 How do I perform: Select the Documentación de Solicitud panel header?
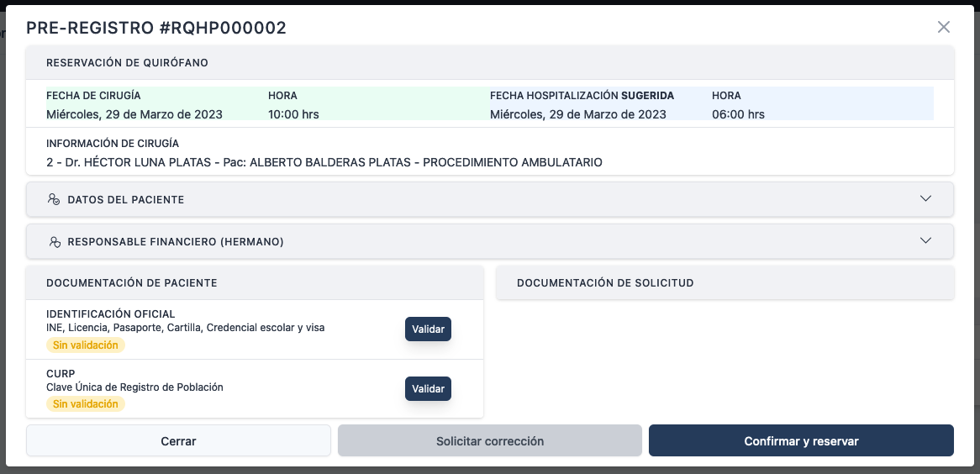(605, 283)
